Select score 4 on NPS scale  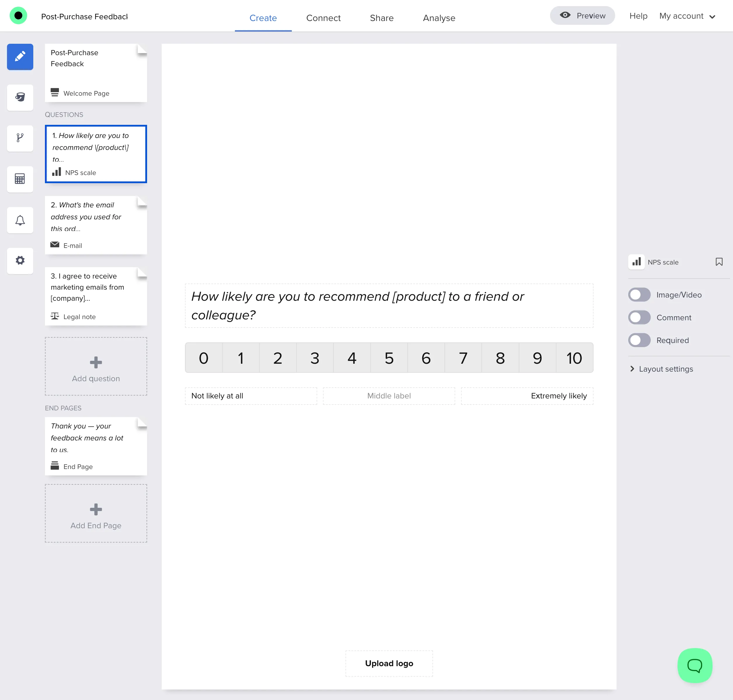click(352, 358)
